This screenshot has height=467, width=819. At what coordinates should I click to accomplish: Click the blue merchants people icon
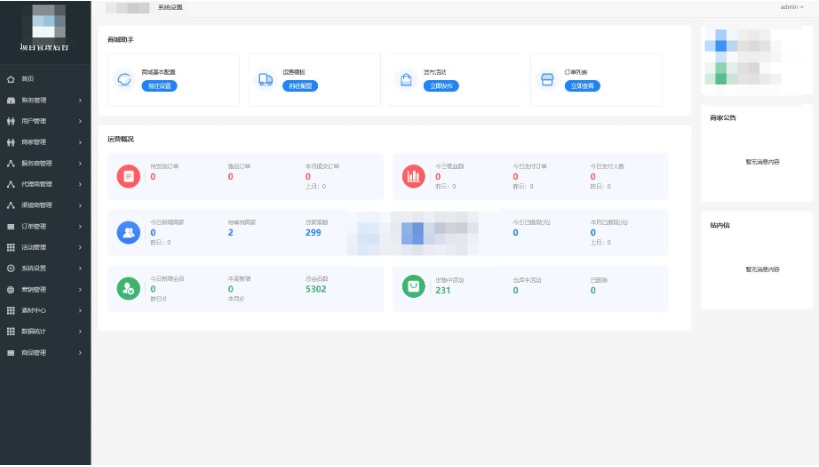tap(128, 232)
